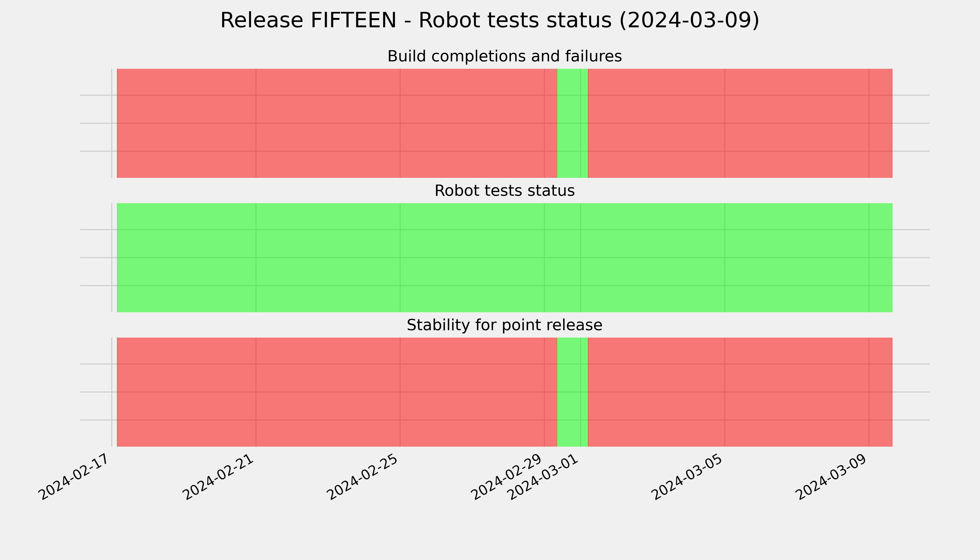This screenshot has width=980, height=560.
Task: Click the red-to-green boundary in Build completions chart
Action: pyautogui.click(x=557, y=123)
